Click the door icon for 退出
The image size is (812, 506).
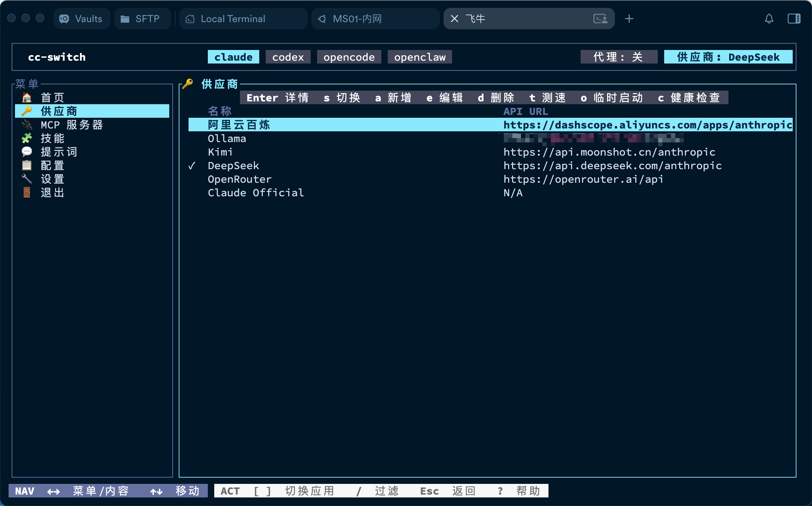click(27, 192)
